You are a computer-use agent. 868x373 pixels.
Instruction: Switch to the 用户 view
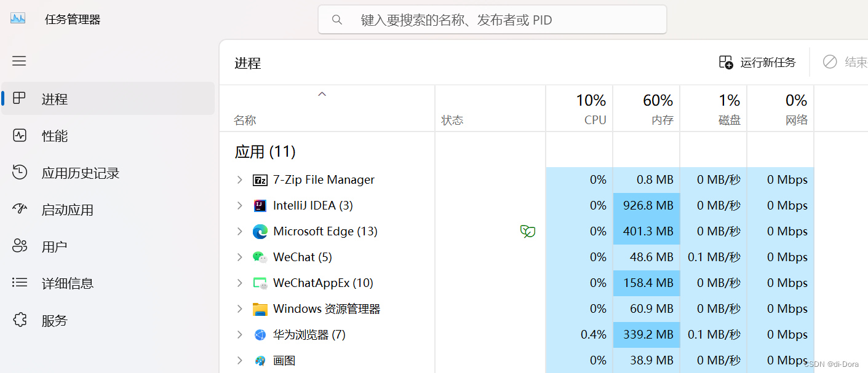(55, 246)
